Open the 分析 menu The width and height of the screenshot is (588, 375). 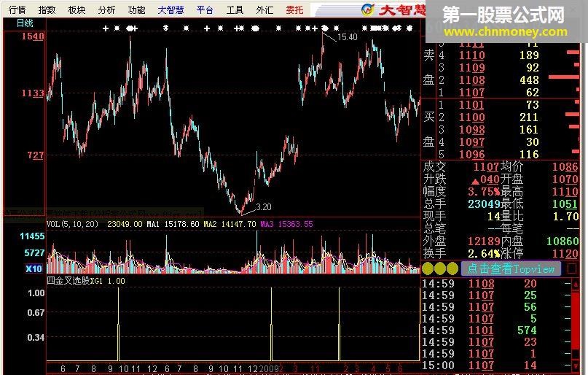[x=106, y=9]
